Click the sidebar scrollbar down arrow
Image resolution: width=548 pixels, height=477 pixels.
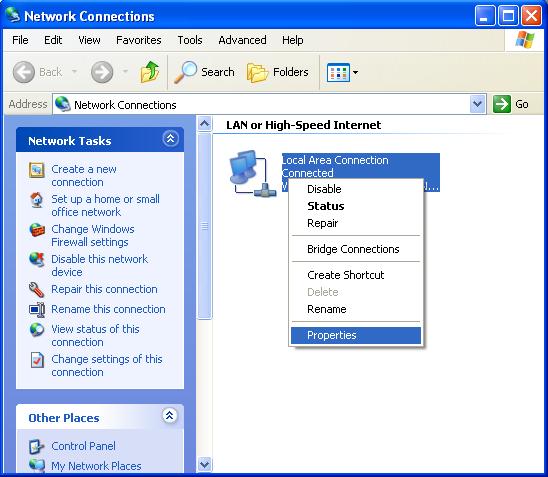coord(204,465)
